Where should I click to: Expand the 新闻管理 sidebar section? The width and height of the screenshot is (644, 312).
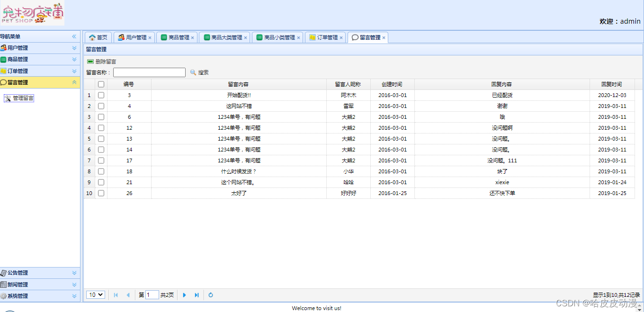pos(74,285)
